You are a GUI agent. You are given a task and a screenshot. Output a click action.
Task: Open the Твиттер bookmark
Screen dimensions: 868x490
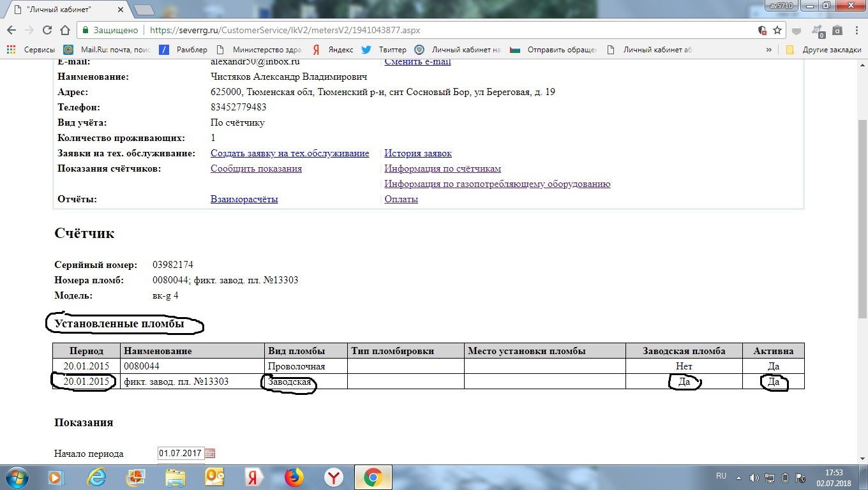384,49
